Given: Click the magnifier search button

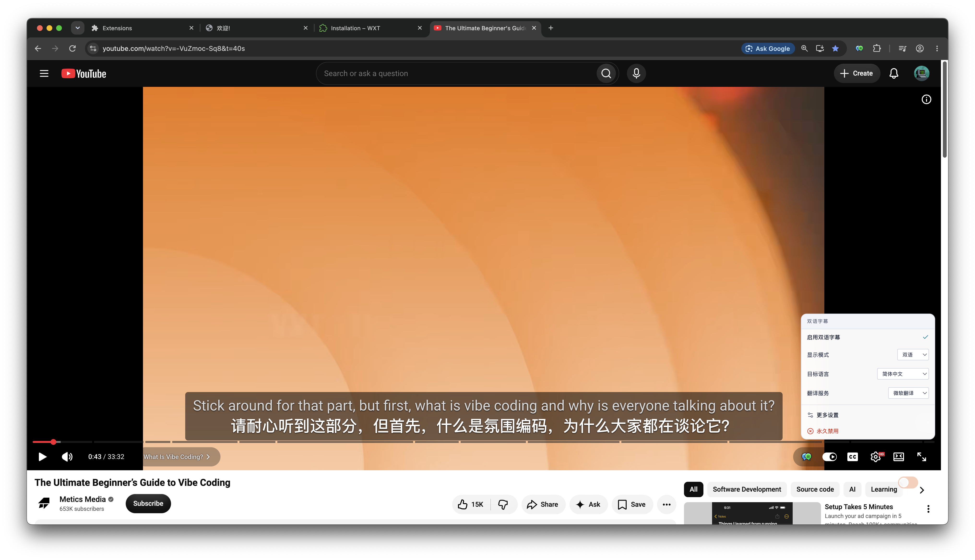Looking at the screenshot, I should [606, 73].
